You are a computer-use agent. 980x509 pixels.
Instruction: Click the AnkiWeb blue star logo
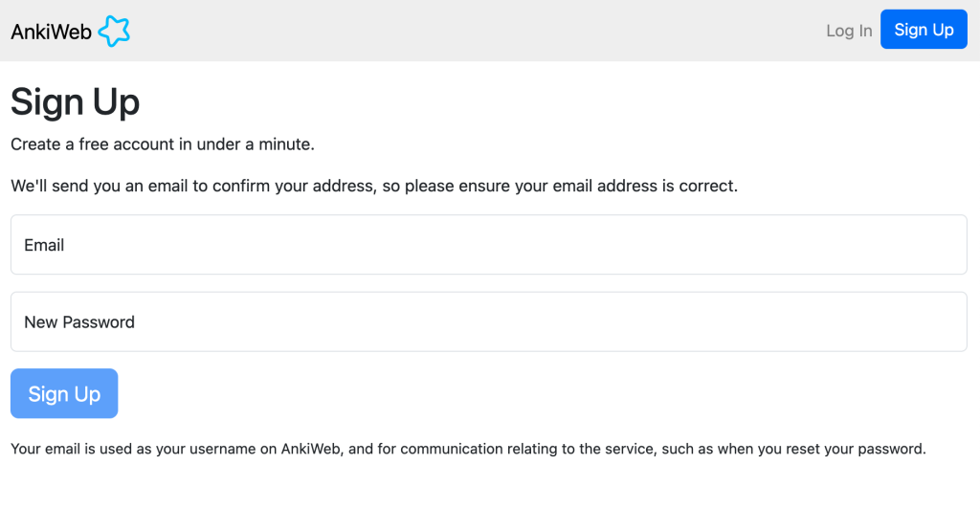click(114, 31)
